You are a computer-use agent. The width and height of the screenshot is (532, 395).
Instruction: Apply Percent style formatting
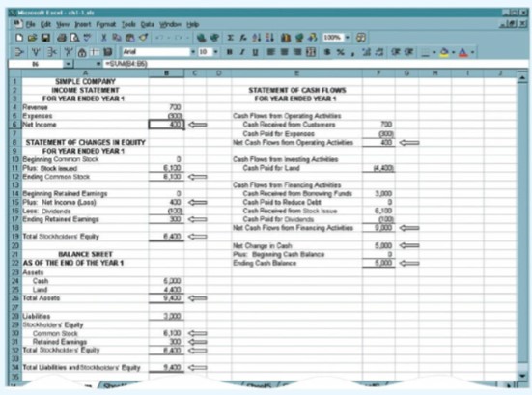coord(340,52)
